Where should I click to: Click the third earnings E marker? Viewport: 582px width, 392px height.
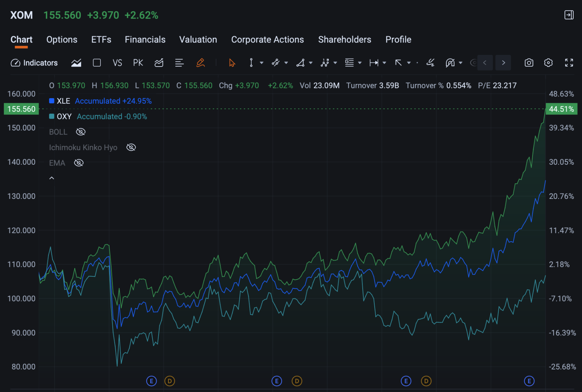click(x=406, y=381)
